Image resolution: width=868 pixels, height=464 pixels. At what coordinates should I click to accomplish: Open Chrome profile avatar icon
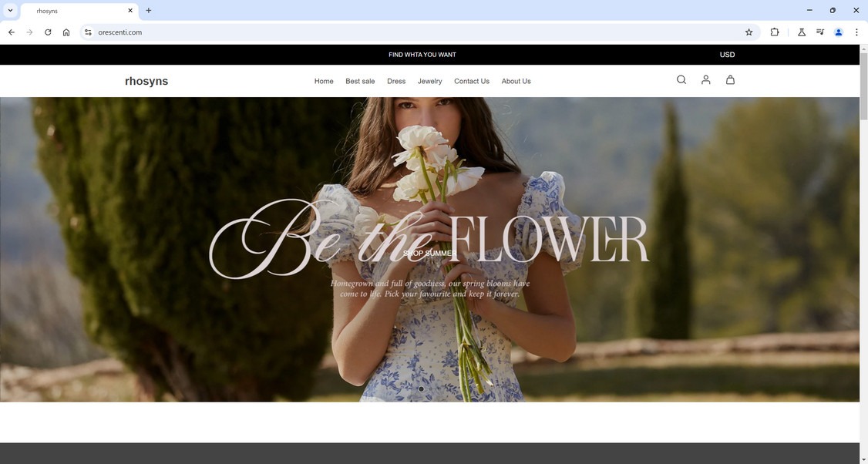tap(839, 32)
